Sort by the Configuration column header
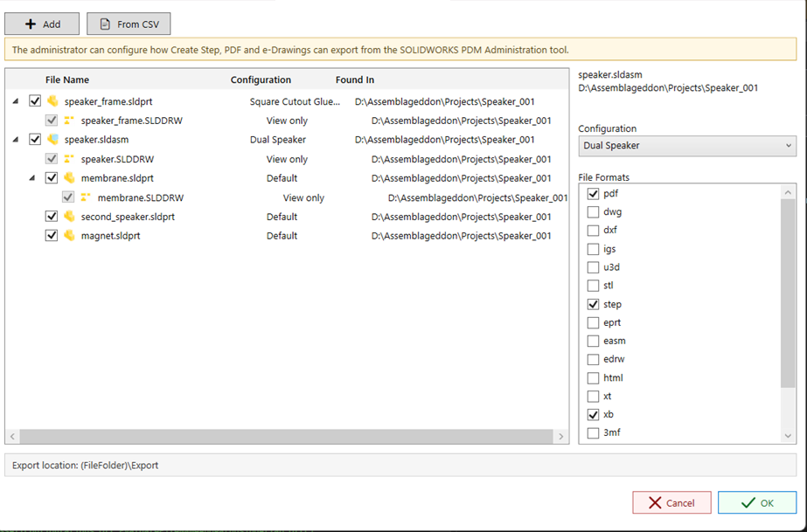Screen dimensions: 807x532 tap(261, 79)
